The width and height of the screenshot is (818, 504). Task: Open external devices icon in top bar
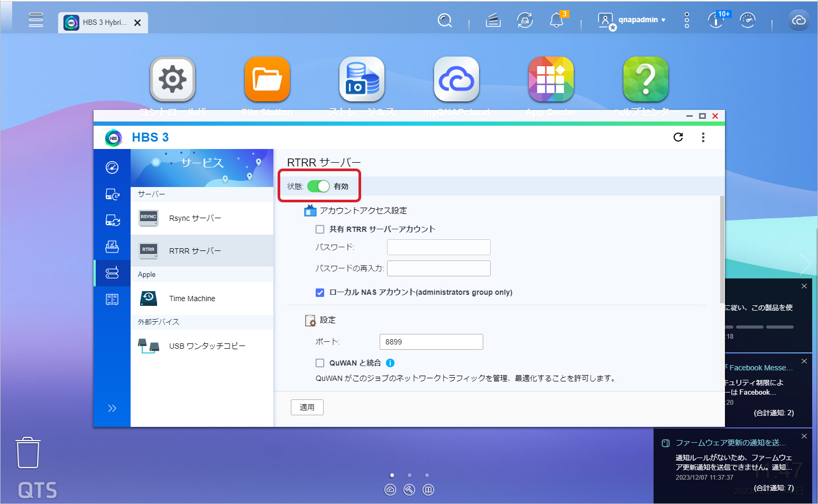click(525, 21)
